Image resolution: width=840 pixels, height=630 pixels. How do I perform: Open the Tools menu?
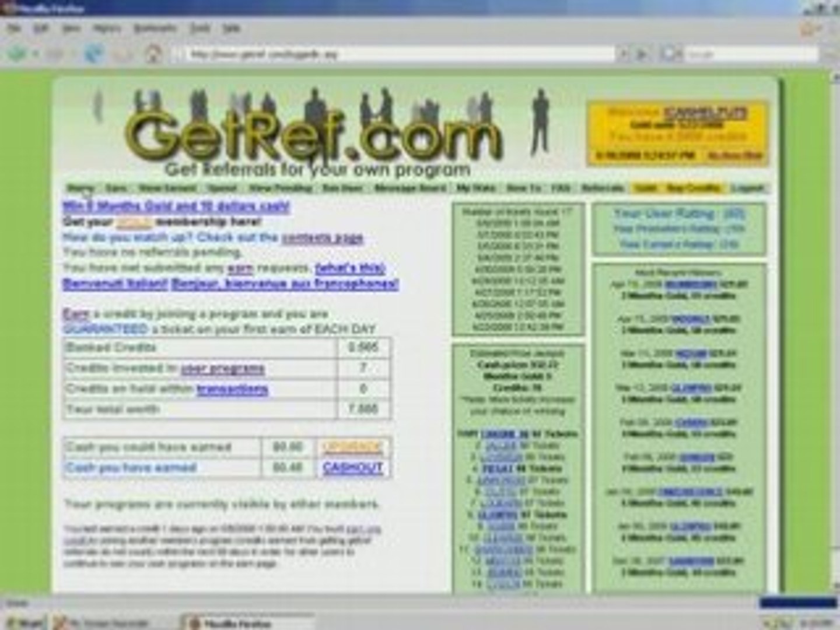200,28
